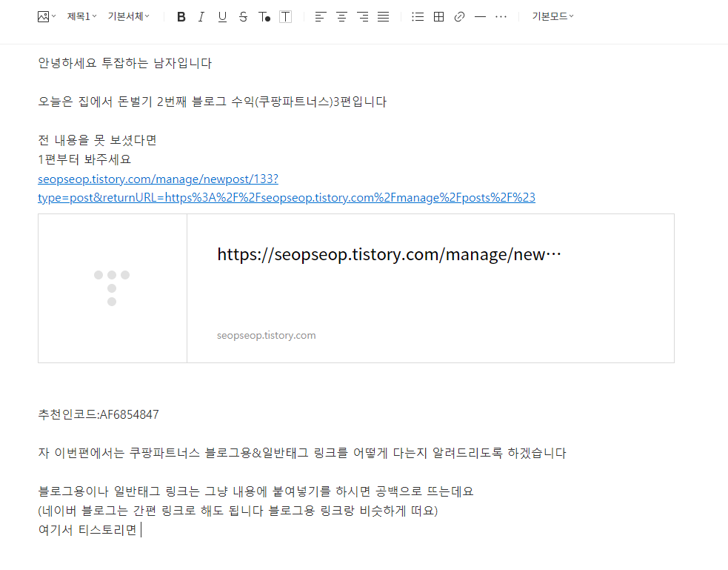Click the line starting 블로그용이나 일반태그
Screen dimensions: 728x570
click(256, 491)
